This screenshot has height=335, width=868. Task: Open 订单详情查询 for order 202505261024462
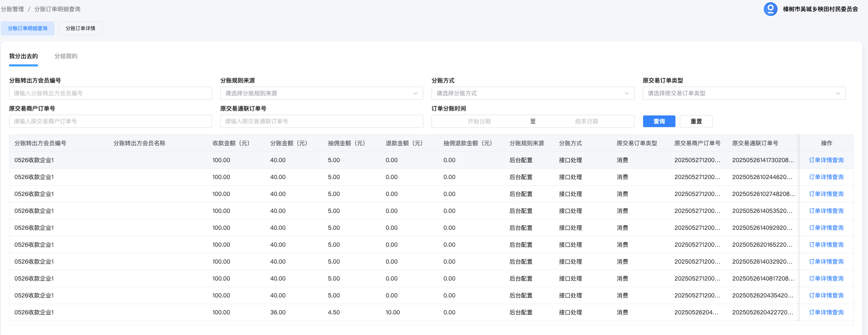pyautogui.click(x=826, y=177)
